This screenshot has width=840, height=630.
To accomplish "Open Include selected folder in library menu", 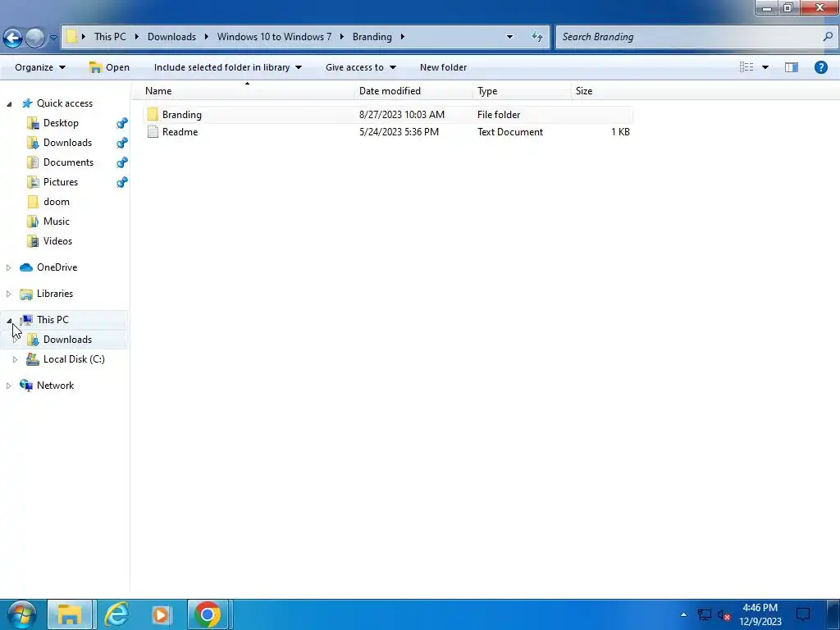I will pyautogui.click(x=228, y=67).
